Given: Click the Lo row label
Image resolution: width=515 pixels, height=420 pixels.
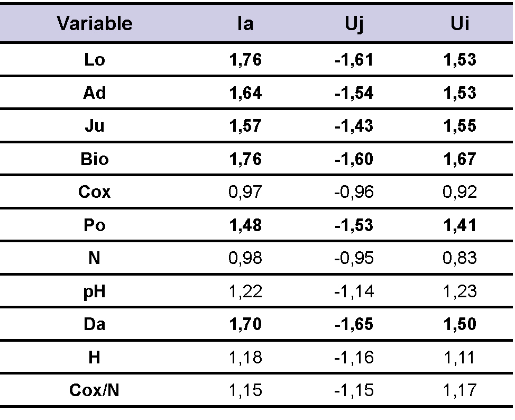Looking at the screenshot, I should [x=95, y=60].
